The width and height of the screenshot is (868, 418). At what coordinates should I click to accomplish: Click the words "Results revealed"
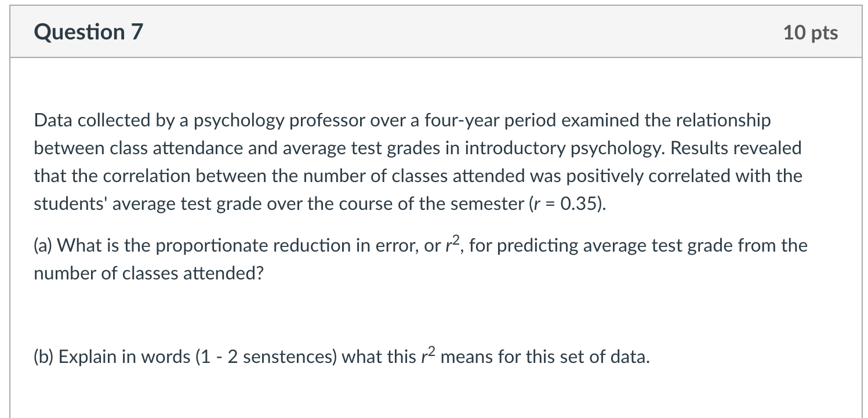point(736,148)
